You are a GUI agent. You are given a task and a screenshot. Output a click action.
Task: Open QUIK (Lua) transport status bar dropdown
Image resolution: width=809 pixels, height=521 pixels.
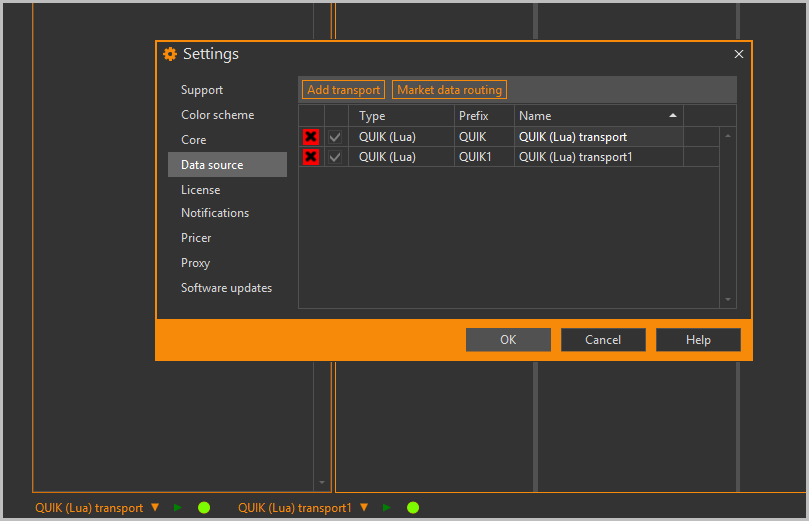155,508
